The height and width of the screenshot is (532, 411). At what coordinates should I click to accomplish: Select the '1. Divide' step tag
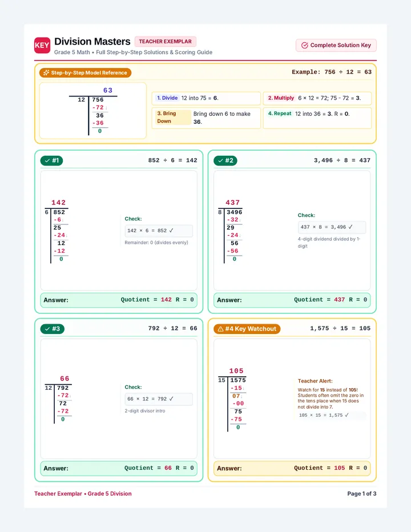[x=167, y=98]
